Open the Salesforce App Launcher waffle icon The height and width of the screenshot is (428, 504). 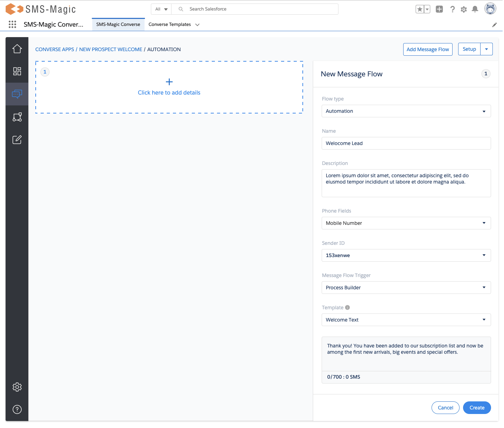[x=12, y=24]
